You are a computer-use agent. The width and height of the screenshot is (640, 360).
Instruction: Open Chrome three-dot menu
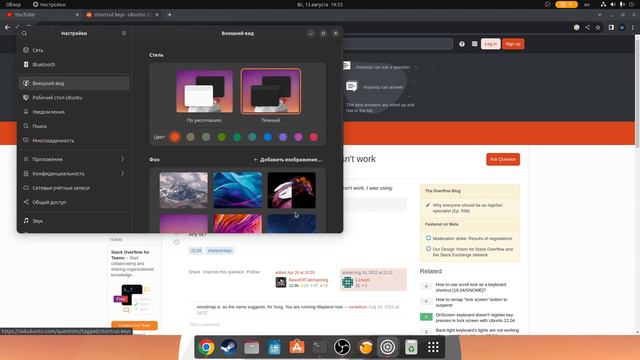[633, 27]
